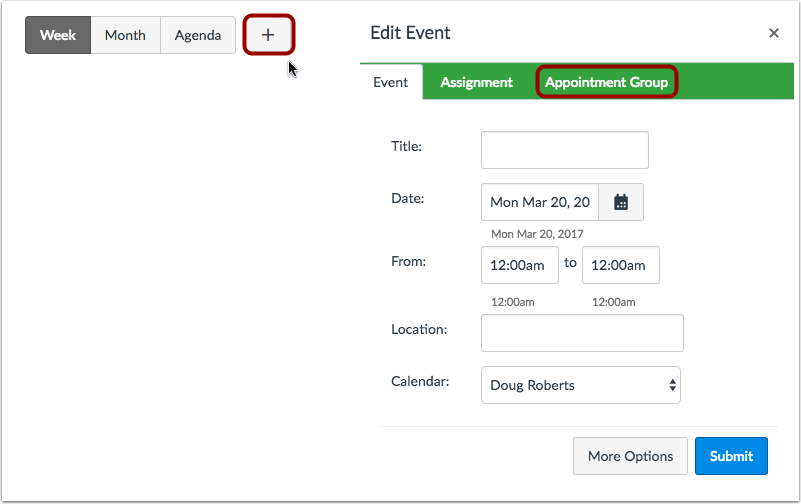Screen dimensions: 801x504
Task: Click the Edit Event dialog title
Action: [410, 33]
